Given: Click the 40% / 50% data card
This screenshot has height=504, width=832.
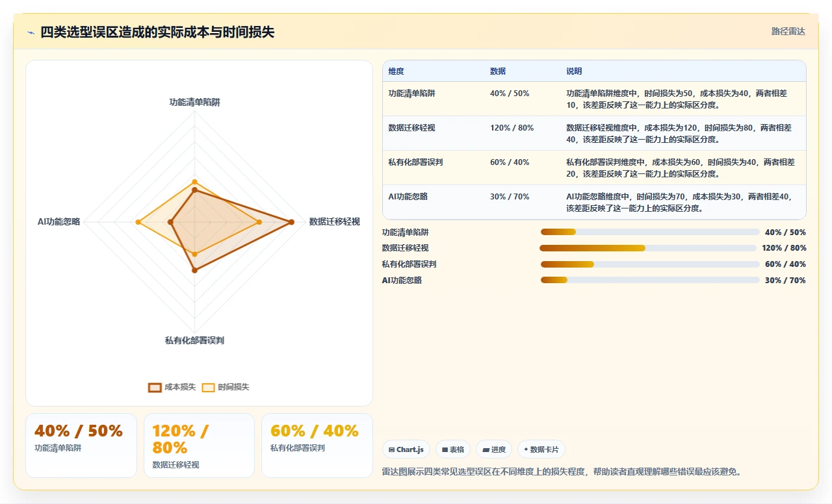Looking at the screenshot, I should click(81, 446).
